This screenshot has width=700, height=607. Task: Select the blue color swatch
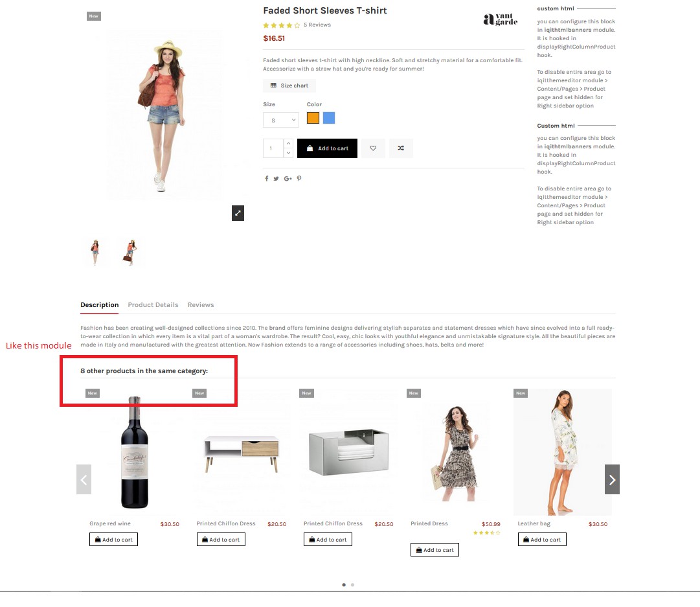[x=329, y=118]
